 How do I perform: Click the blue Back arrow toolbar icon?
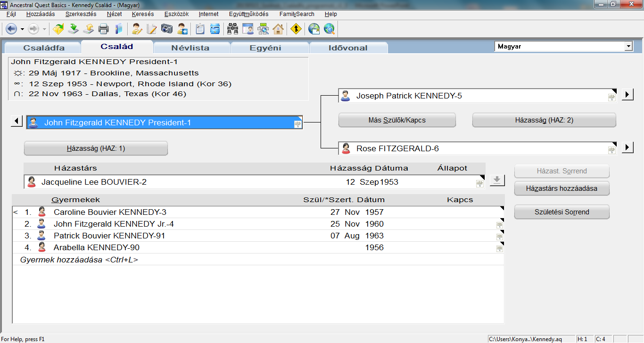point(11,29)
